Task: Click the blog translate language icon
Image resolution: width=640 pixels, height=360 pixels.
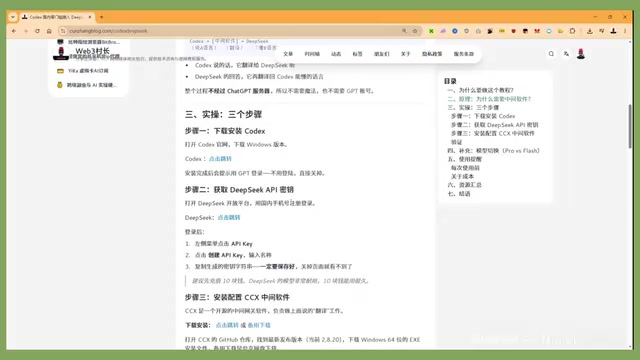Action: 566,54
